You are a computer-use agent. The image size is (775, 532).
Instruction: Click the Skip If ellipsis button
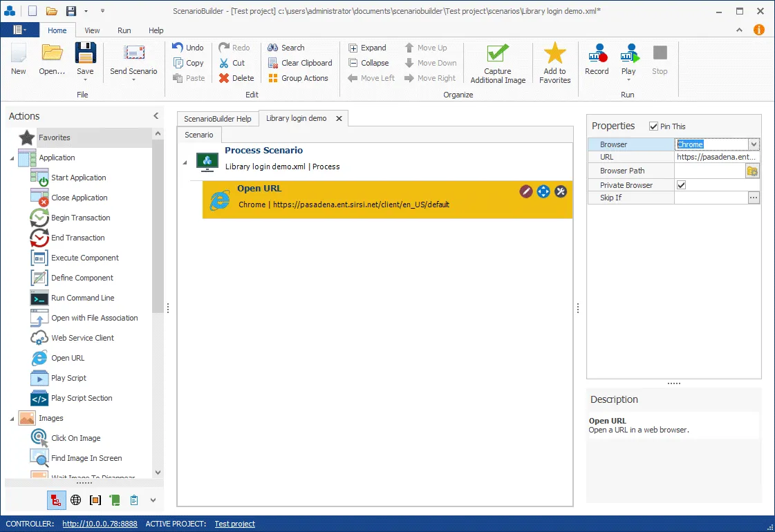754,198
